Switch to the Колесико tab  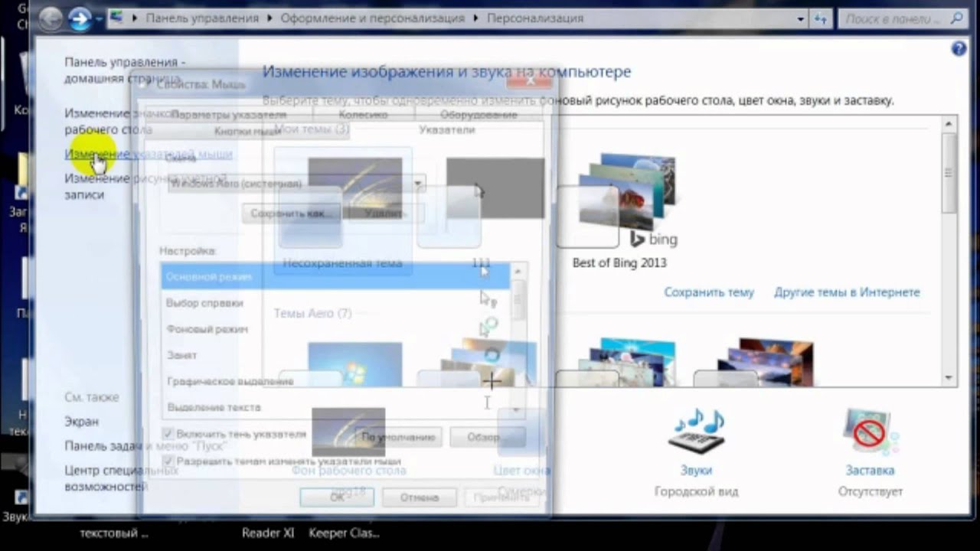click(x=363, y=114)
